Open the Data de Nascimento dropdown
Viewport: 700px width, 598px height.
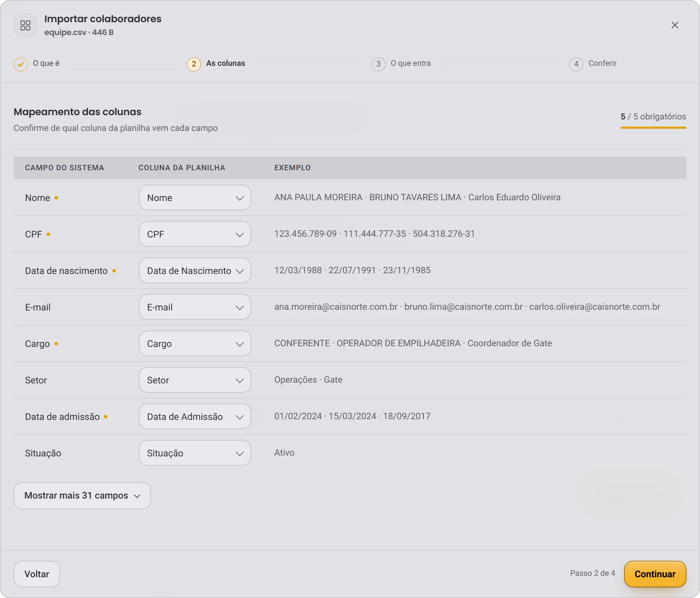pos(195,271)
